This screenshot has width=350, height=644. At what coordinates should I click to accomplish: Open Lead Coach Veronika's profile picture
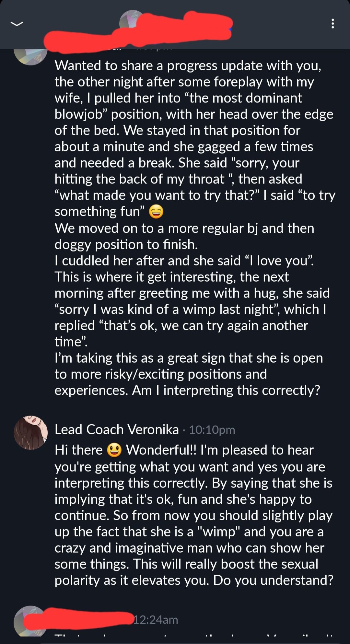pyautogui.click(x=31, y=432)
